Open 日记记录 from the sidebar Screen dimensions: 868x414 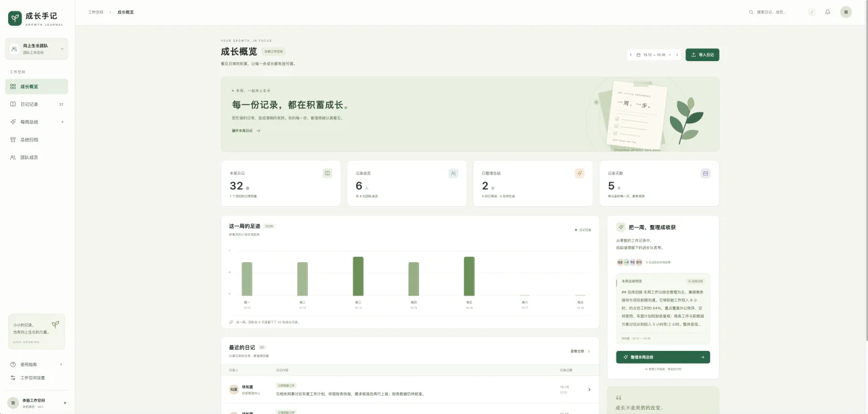37,104
